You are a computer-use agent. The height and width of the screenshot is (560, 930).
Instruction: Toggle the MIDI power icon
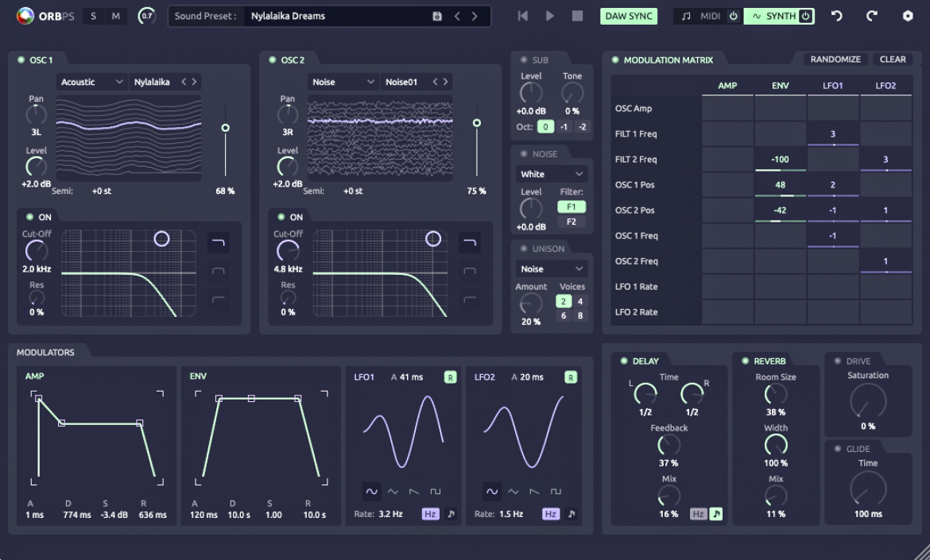click(733, 16)
